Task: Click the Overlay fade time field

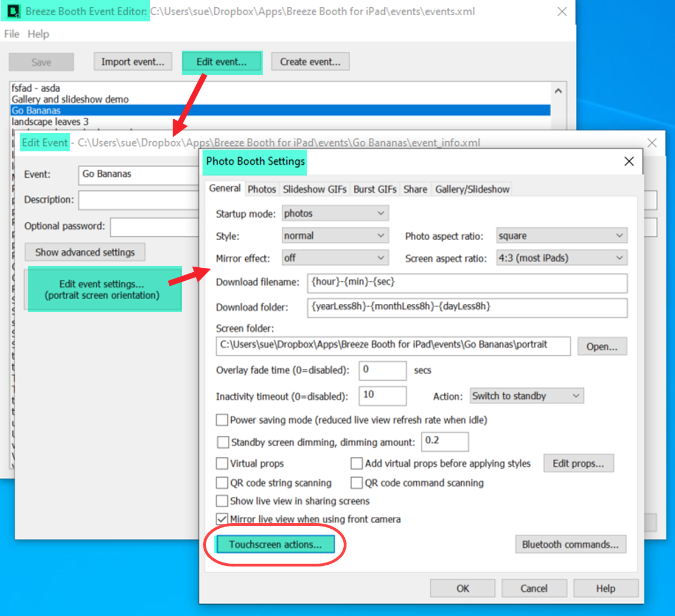Action: coord(382,370)
